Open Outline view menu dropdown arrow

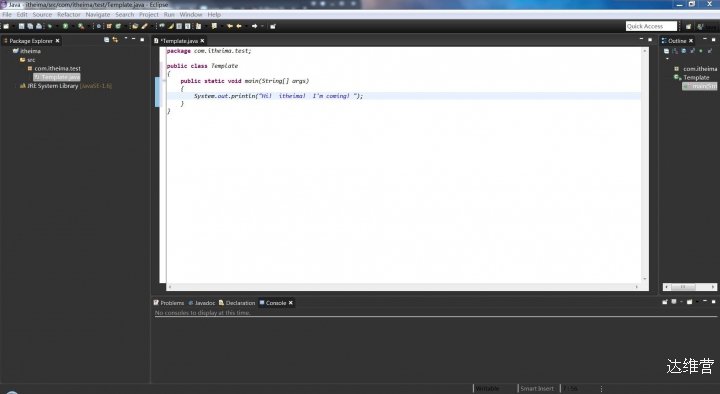pyautogui.click(x=667, y=59)
